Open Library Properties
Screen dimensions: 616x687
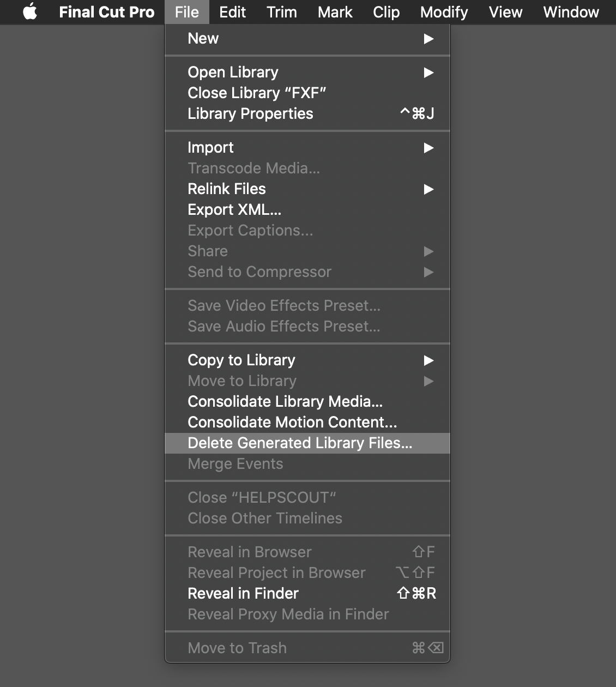[x=250, y=113]
